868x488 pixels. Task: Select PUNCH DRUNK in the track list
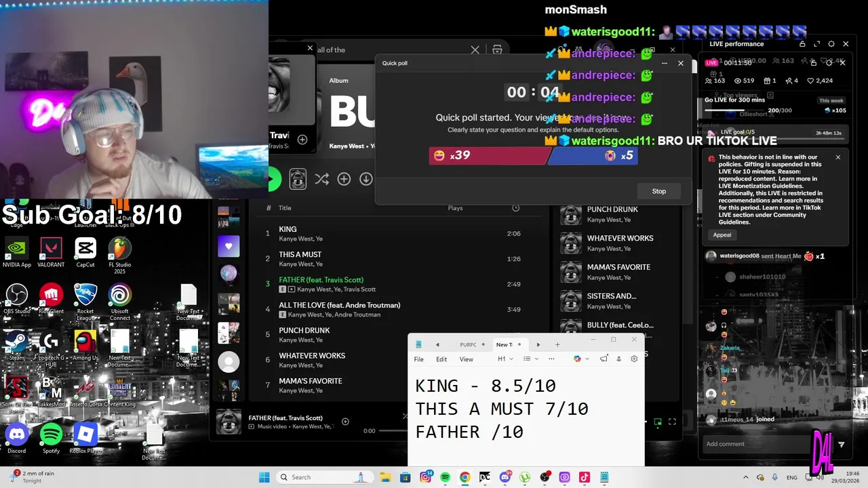(x=396, y=334)
